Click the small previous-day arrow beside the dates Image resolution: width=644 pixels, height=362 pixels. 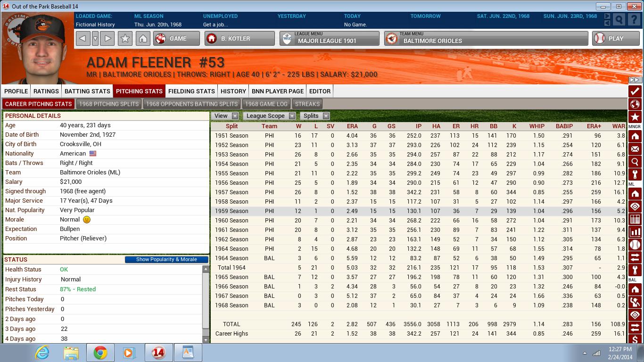click(607, 23)
